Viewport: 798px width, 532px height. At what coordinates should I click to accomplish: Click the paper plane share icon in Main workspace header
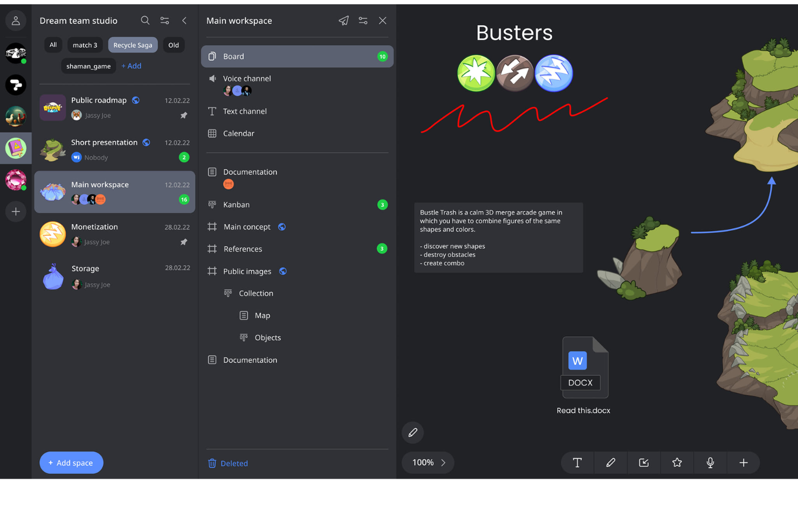[343, 20]
